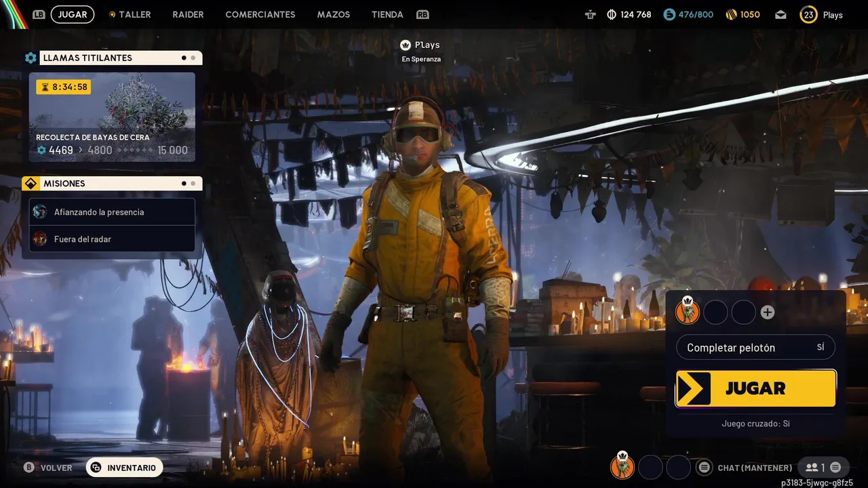Click the Plays username in top bar
The width and height of the screenshot is (868, 488).
coord(833,15)
